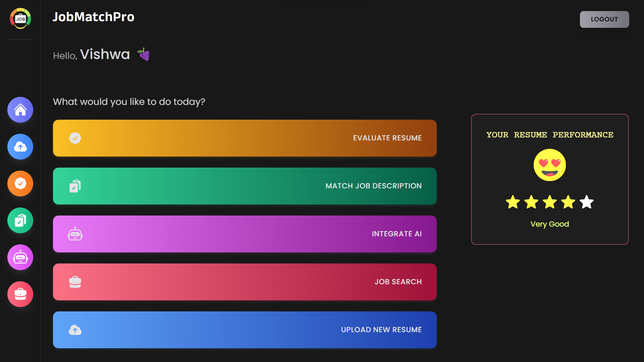Open the green clipboard match sidebar icon
The height and width of the screenshot is (362, 644).
[20, 221]
